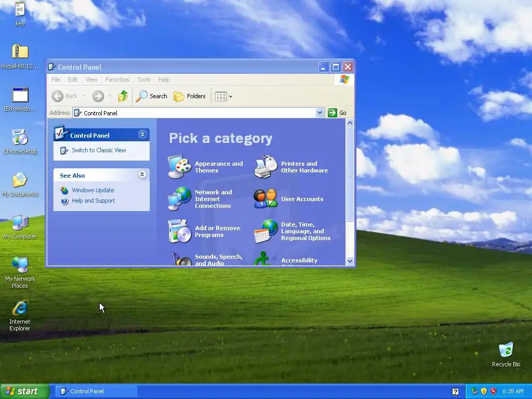
Task: Open the Edit menu
Action: click(x=73, y=79)
